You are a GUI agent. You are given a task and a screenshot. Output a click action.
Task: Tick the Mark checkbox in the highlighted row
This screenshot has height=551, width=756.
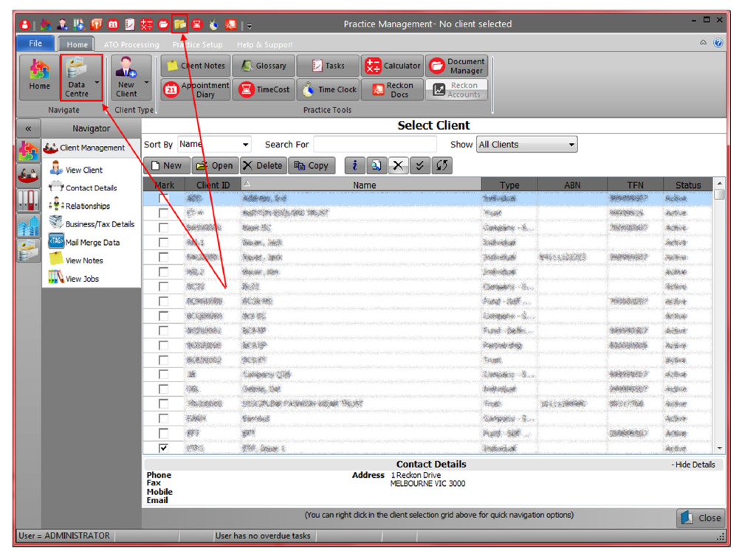point(163,198)
